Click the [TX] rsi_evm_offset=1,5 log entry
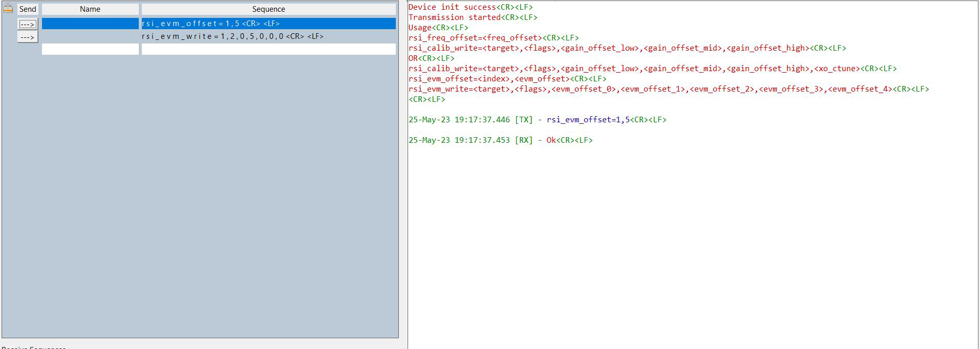 pos(537,120)
